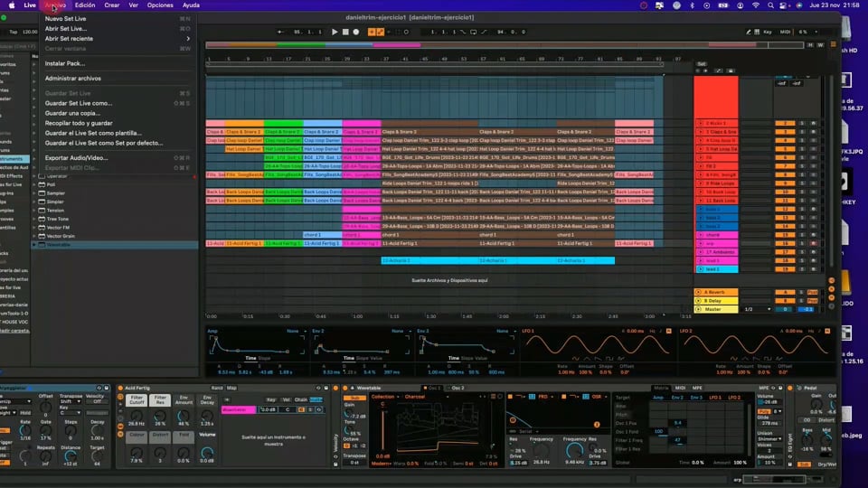Click the launch button of the Kicks track

pyautogui.click(x=700, y=124)
